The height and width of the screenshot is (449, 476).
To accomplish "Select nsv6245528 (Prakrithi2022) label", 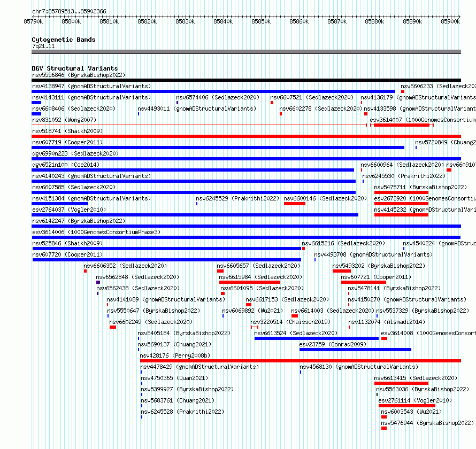I will point(182,412).
